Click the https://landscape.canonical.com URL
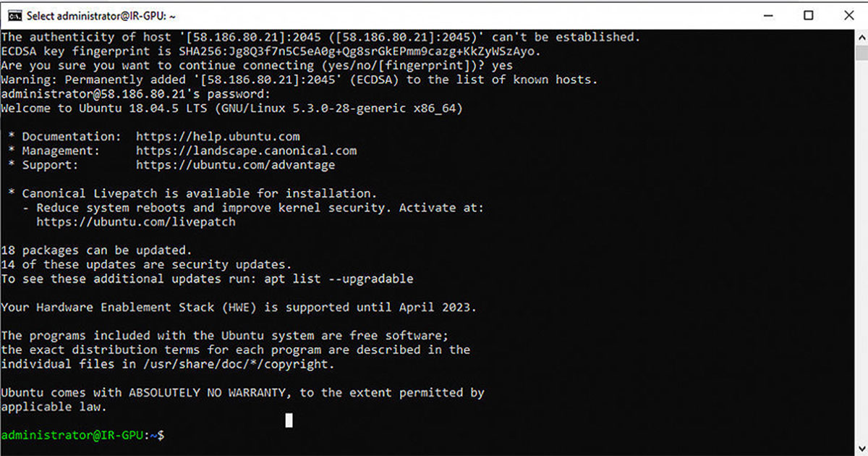The image size is (868, 456). point(246,151)
